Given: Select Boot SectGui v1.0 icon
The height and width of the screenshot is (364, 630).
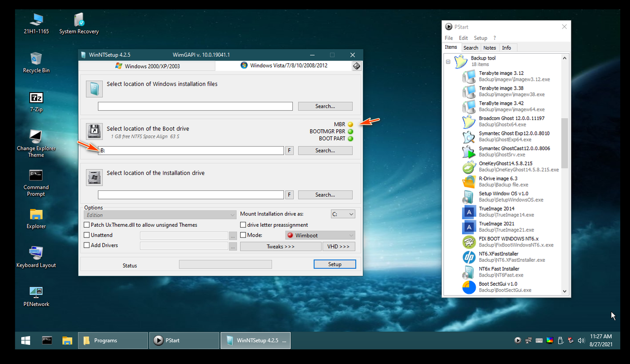Looking at the screenshot, I should pyautogui.click(x=469, y=287).
